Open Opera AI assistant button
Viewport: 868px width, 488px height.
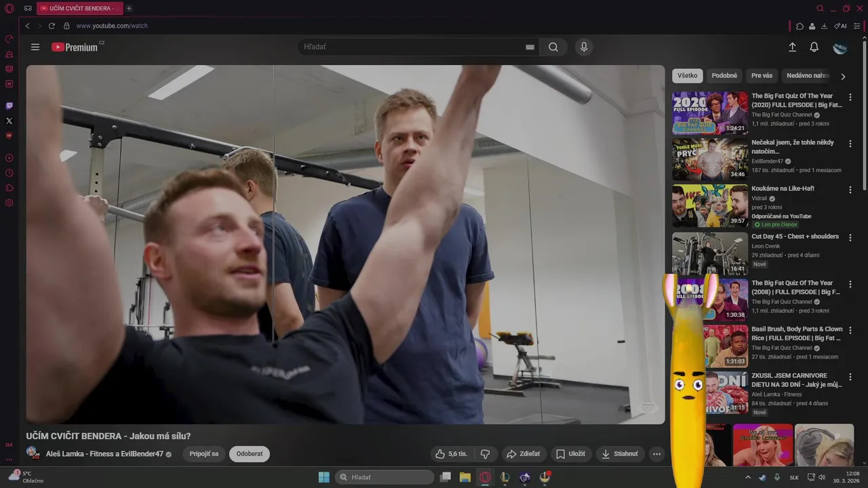click(x=840, y=26)
